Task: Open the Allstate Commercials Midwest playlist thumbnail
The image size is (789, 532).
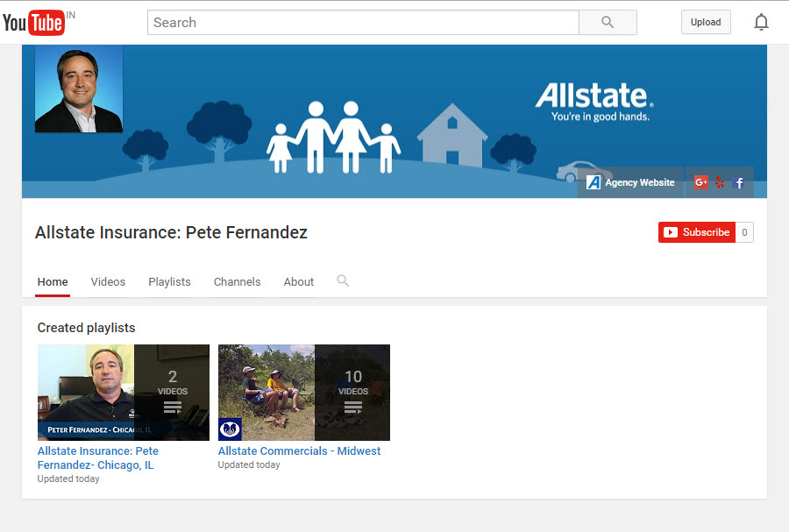Action: (304, 393)
